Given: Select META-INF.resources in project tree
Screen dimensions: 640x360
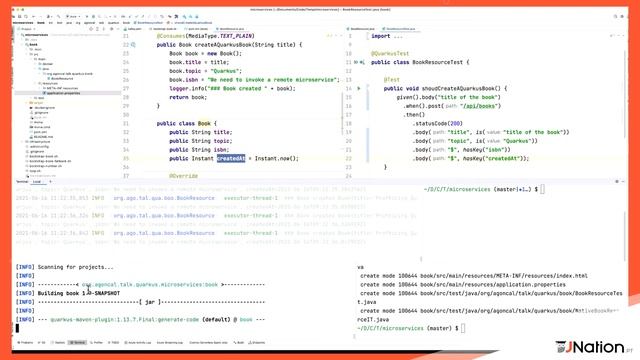Looking at the screenshot, I should click(x=62, y=88).
